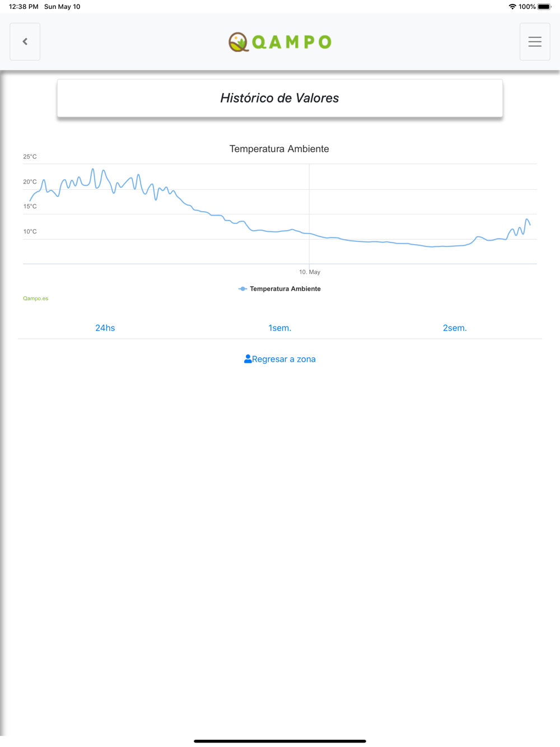Toggle the Temperatura Ambiente legend series
560x747 pixels.
[x=279, y=289]
